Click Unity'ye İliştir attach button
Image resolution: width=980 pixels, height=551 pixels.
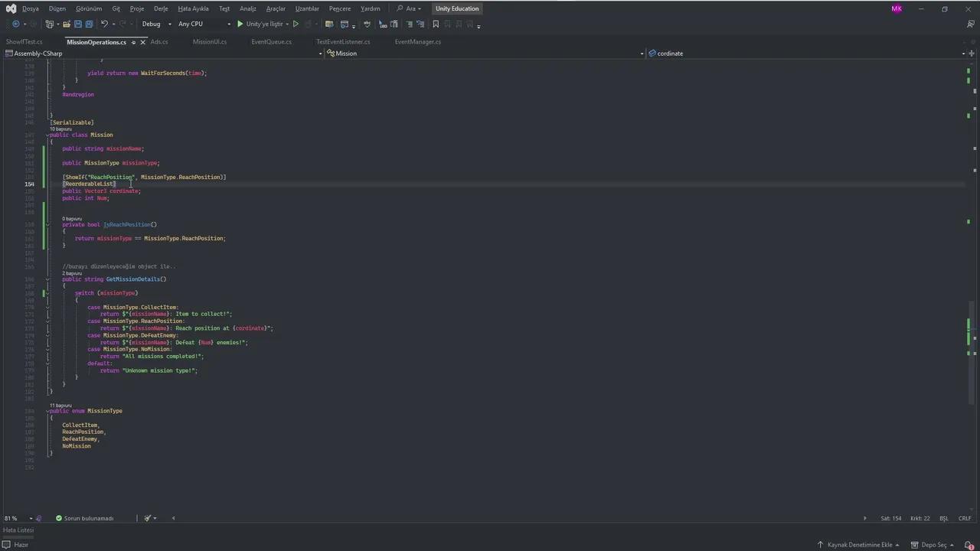tap(260, 24)
